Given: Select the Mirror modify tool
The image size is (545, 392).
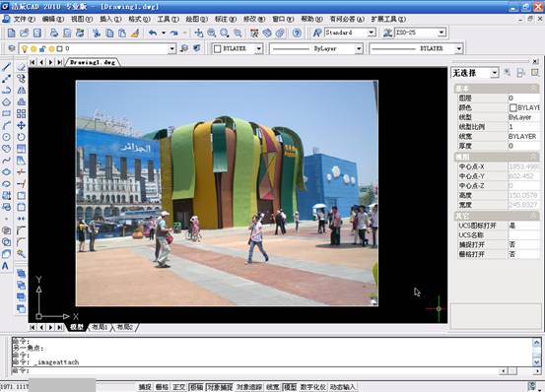Looking at the screenshot, I should pyautogui.click(x=22, y=91).
